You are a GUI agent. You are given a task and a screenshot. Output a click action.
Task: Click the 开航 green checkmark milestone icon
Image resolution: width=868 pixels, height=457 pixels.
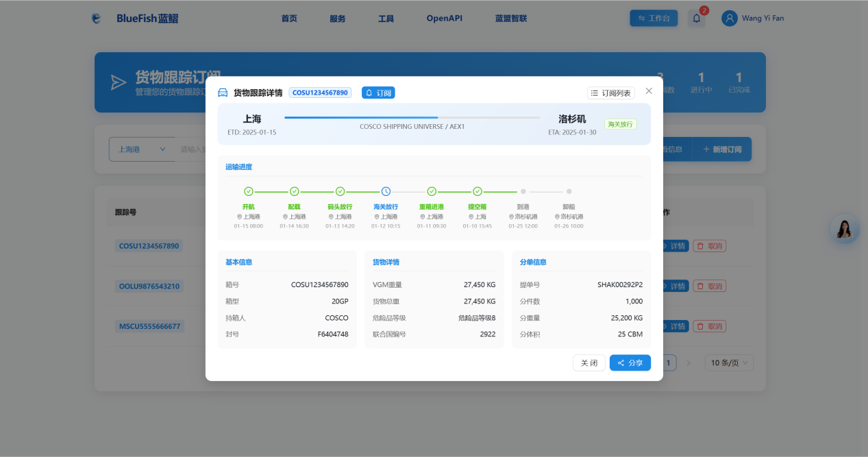pos(248,192)
